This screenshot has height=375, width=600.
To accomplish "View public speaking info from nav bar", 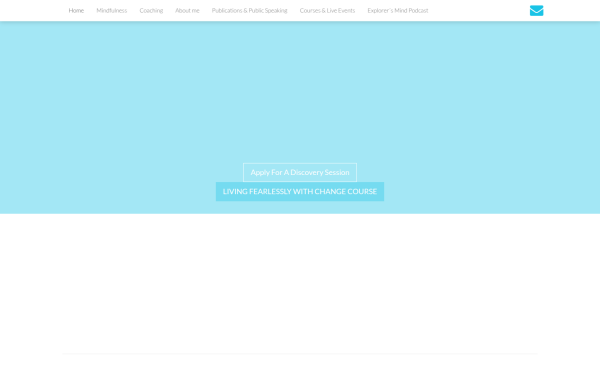I will pyautogui.click(x=249, y=11).
